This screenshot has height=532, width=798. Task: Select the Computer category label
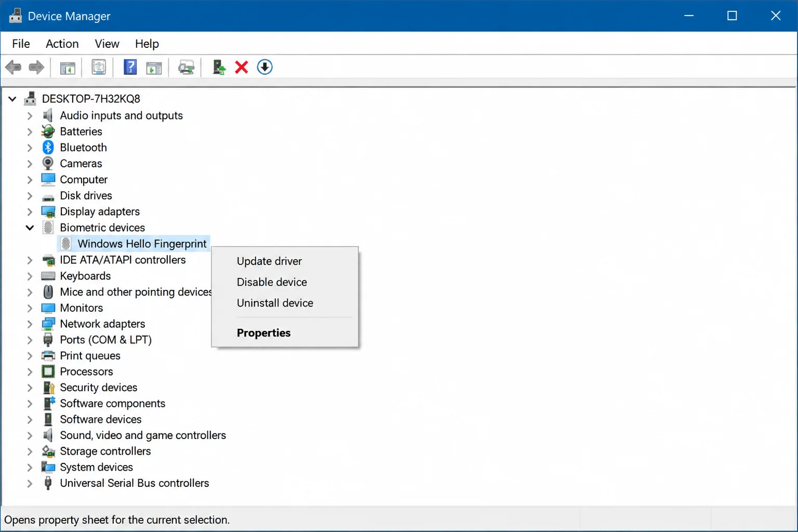pos(84,180)
